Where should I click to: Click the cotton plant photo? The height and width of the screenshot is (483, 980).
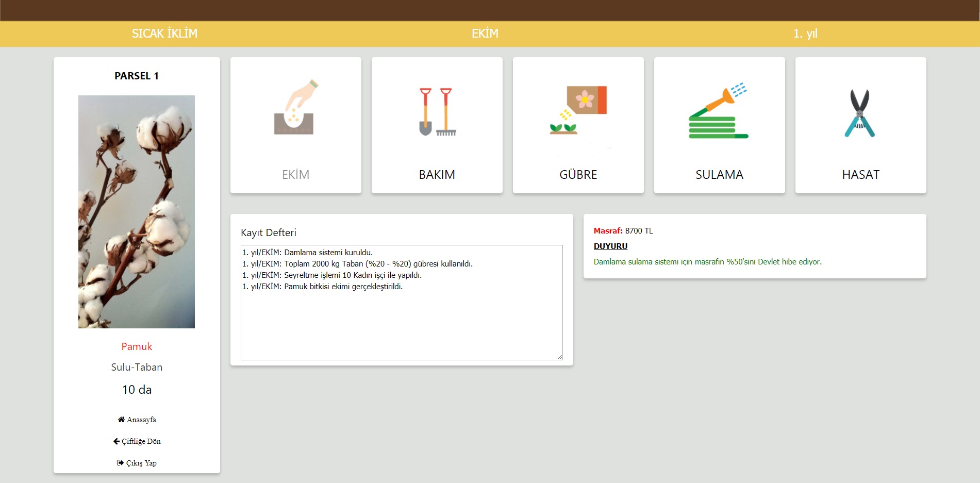point(137,211)
